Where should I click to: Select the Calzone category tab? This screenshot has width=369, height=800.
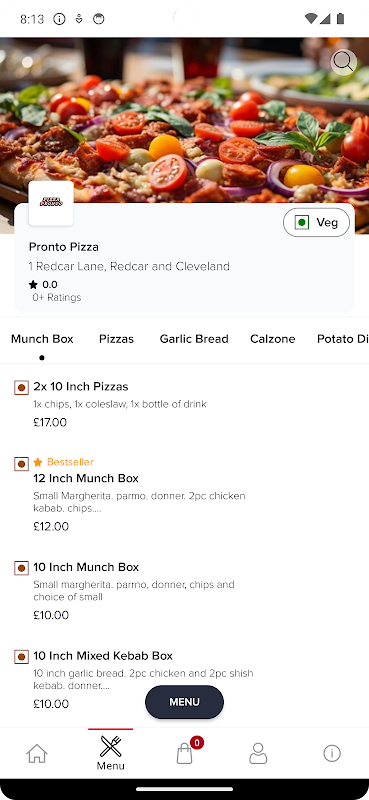point(273,339)
